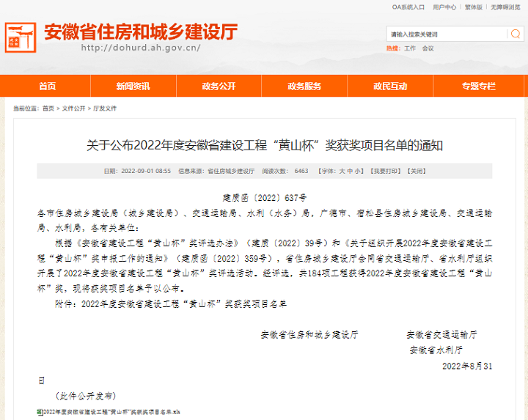Screen dimensions: 528x420
Task: Click the orange search magnifier icon
Action: (516, 34)
